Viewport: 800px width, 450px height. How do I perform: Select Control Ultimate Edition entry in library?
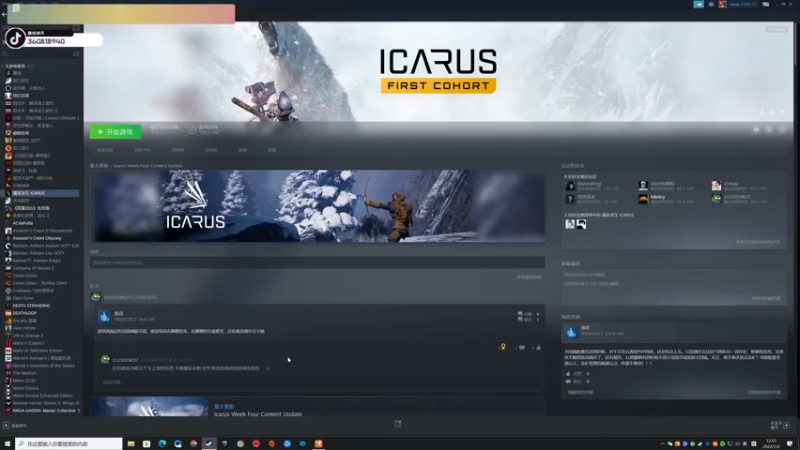point(43,118)
